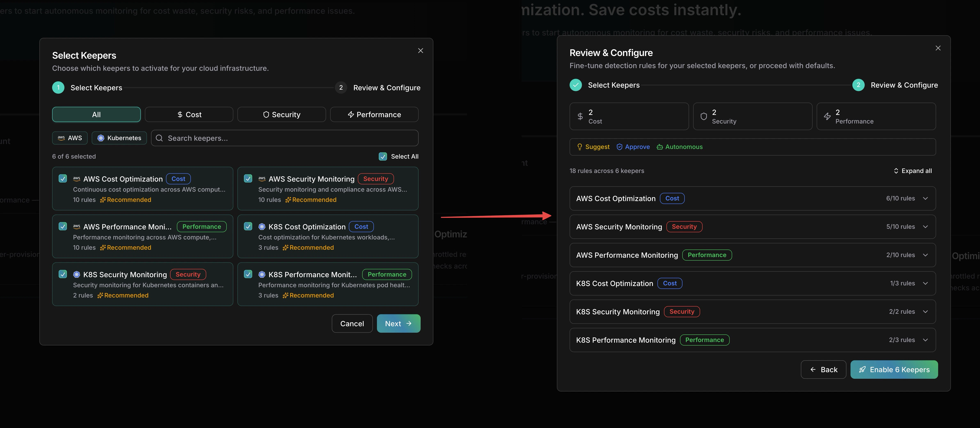Select the Kubernetes filter chip
The height and width of the screenshot is (428, 980).
119,138
